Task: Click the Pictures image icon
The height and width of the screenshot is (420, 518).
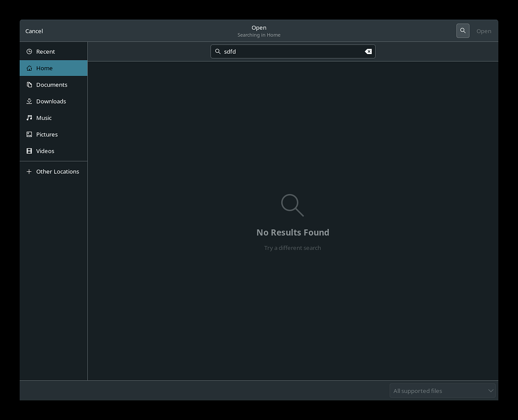Action: [x=29, y=134]
